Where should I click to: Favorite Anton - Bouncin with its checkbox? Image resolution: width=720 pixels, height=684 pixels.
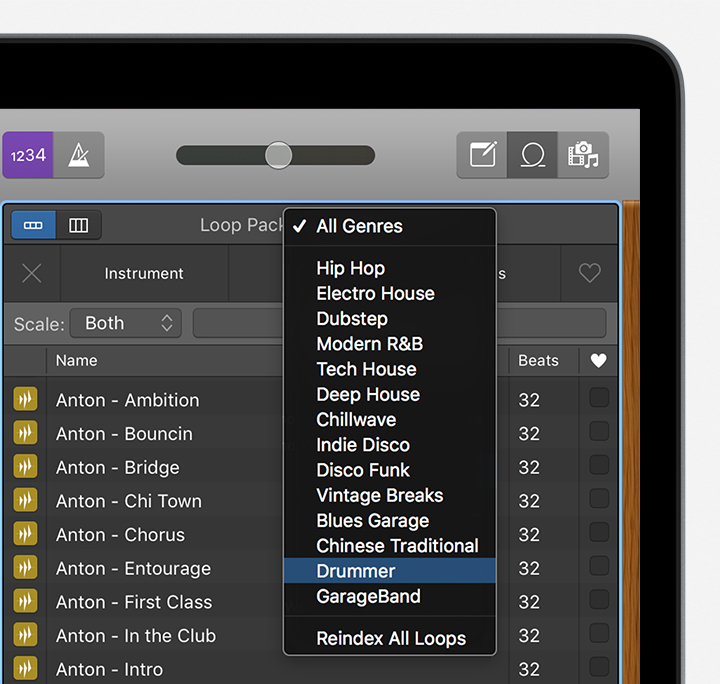[x=599, y=431]
